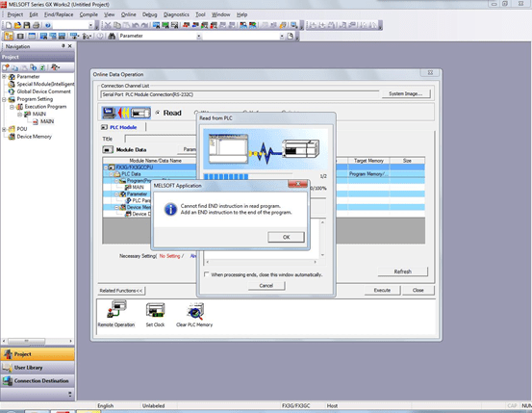Check 'When processing ends, close this window automatically'

pyautogui.click(x=206, y=274)
